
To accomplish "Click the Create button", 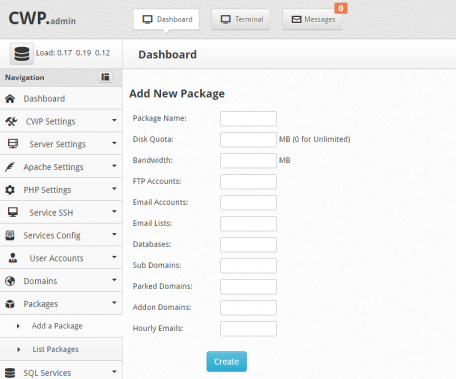I will click(227, 361).
